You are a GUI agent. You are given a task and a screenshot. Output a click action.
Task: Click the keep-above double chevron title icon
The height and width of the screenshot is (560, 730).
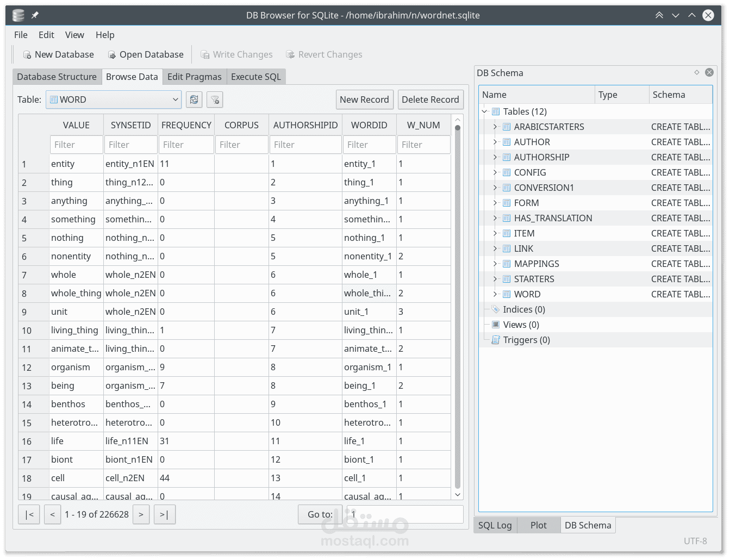[659, 15]
